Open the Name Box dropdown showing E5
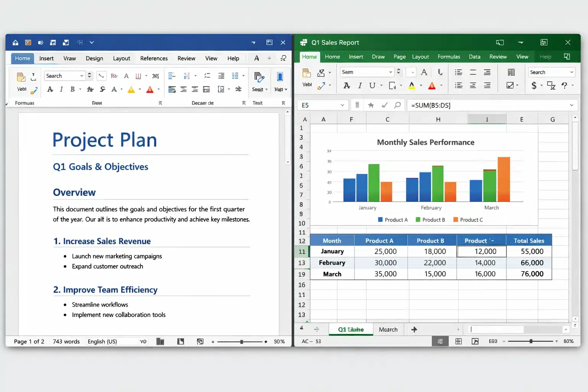588x392 pixels. (x=343, y=105)
